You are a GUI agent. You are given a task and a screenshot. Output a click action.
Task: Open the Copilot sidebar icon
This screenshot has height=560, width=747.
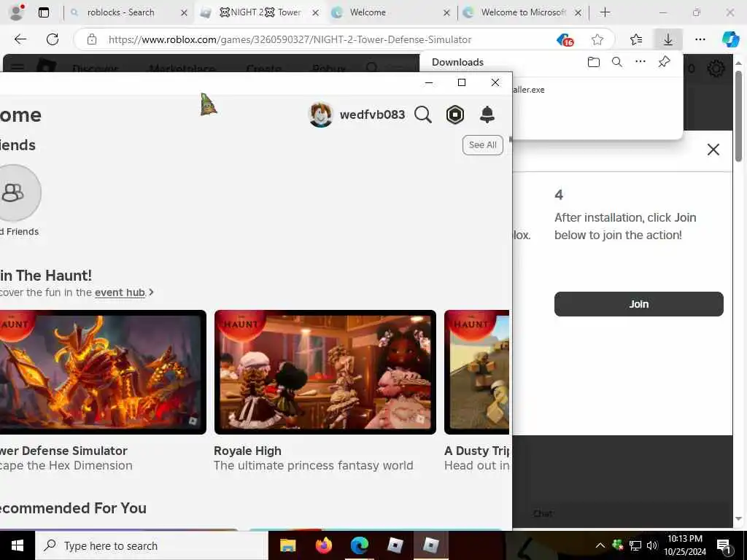pos(730,39)
